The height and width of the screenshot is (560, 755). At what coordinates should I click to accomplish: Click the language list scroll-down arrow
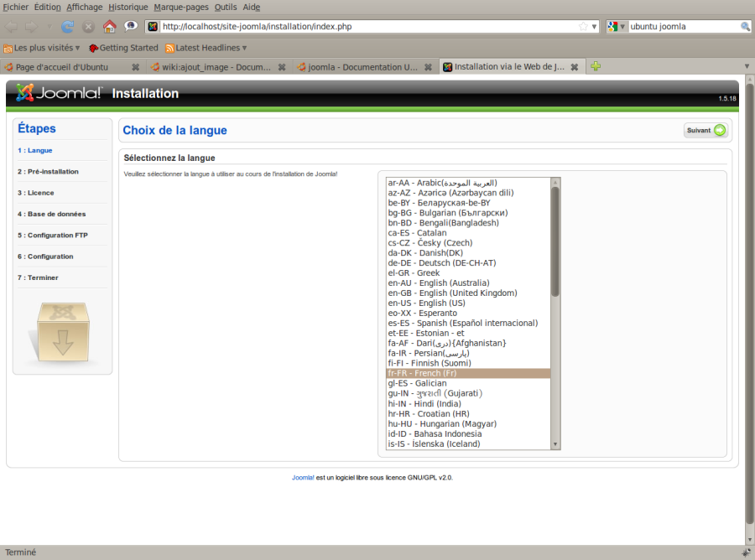(555, 444)
